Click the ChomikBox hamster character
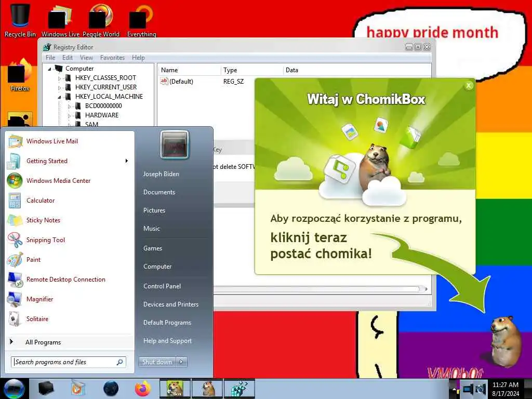Image resolution: width=532 pixels, height=399 pixels. click(x=506, y=341)
